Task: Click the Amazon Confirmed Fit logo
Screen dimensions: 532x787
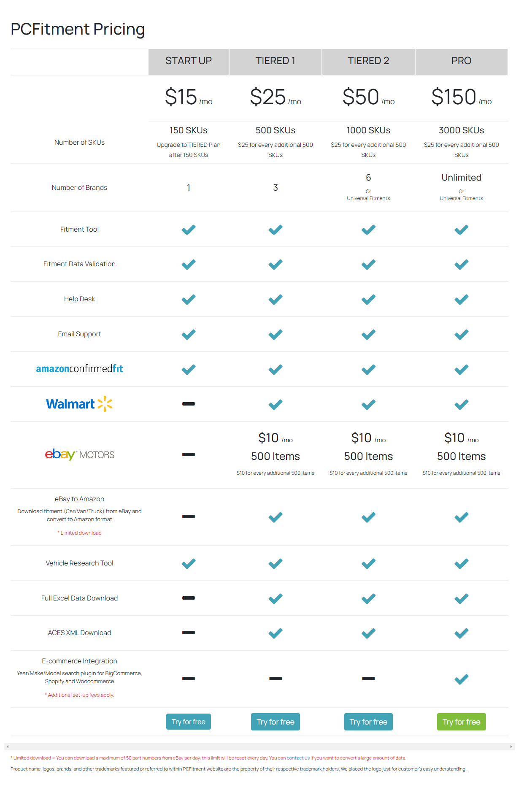Action: 79,369
